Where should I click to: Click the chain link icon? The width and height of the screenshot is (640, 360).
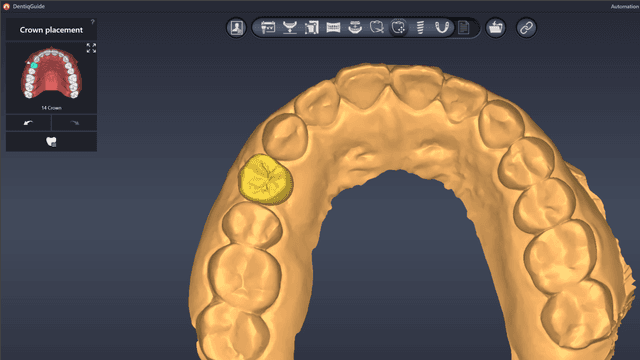pyautogui.click(x=526, y=28)
